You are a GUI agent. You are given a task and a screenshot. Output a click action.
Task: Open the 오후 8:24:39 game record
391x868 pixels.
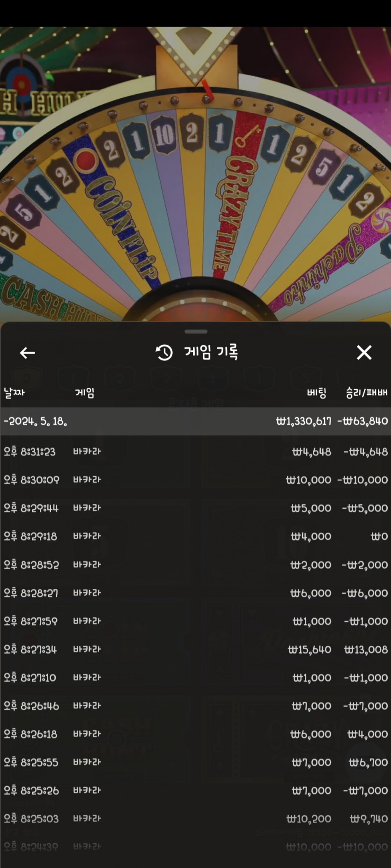pyautogui.click(x=195, y=847)
